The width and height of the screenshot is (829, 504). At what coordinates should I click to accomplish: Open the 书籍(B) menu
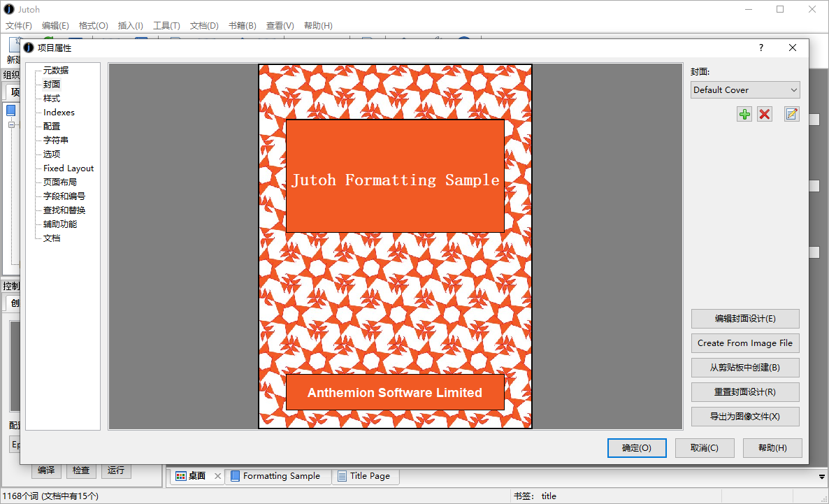point(242,26)
